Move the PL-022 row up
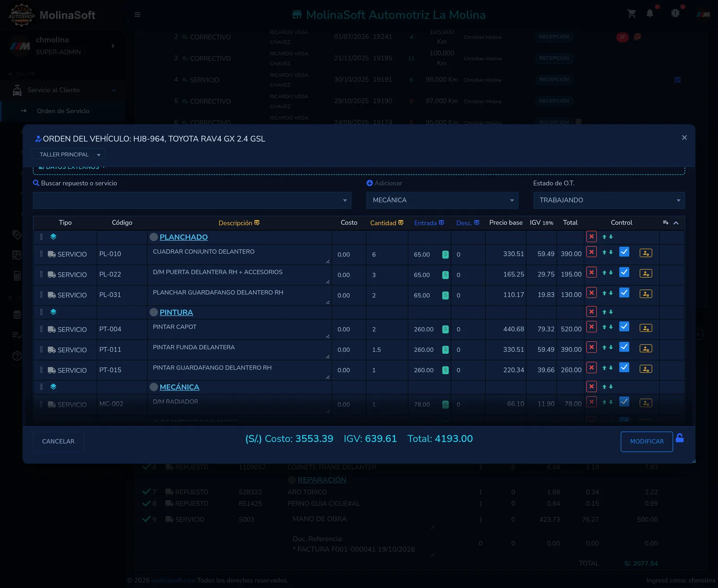This screenshot has width=718, height=588. (x=604, y=273)
